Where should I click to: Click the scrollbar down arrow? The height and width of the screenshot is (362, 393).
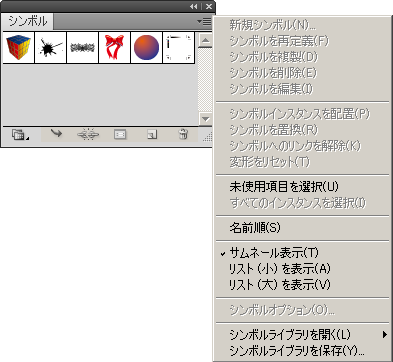click(x=205, y=119)
